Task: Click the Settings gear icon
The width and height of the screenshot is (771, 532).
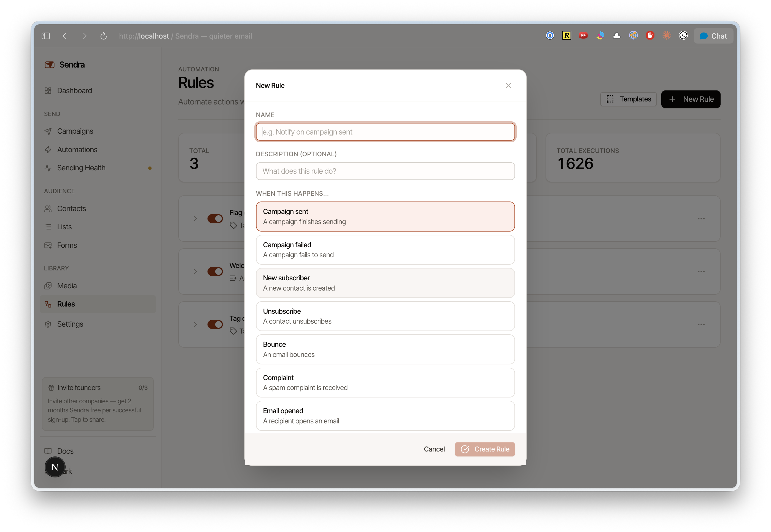Action: [48, 324]
